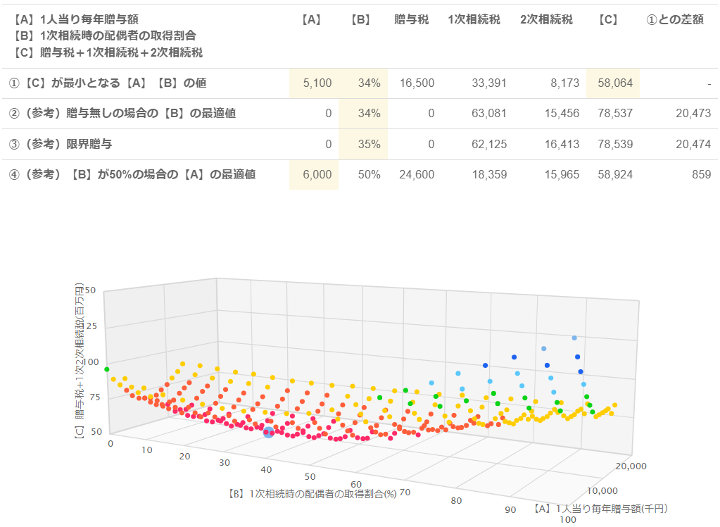The image size is (720, 527).
Task: Click the large blue optimum point in chart
Action: (x=269, y=432)
